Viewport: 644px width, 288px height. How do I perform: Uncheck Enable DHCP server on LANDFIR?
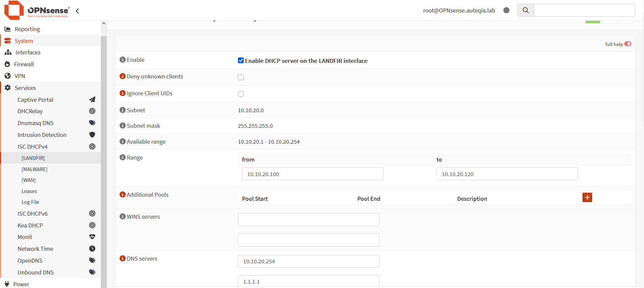pos(241,61)
